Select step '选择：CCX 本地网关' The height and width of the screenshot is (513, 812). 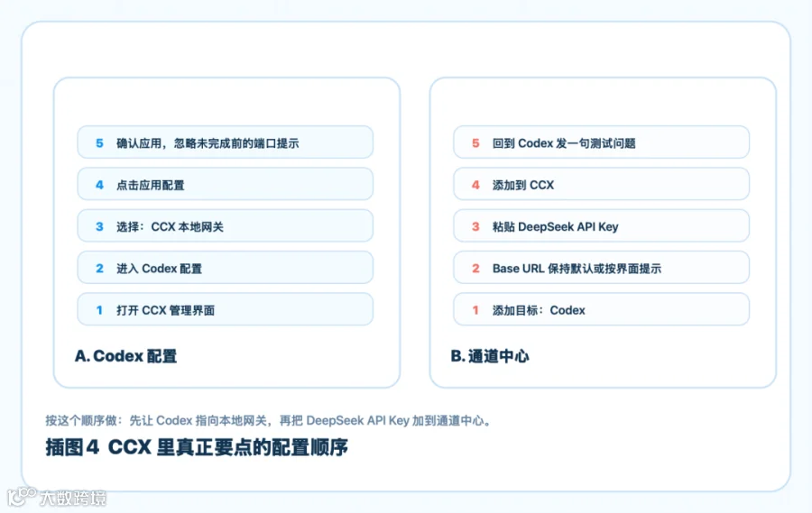click(x=226, y=226)
